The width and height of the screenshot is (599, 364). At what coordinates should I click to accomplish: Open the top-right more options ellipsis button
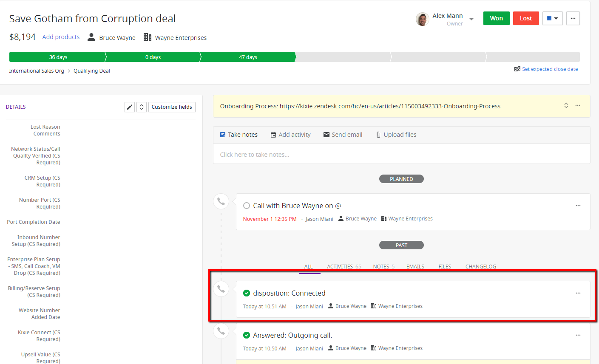(x=573, y=18)
